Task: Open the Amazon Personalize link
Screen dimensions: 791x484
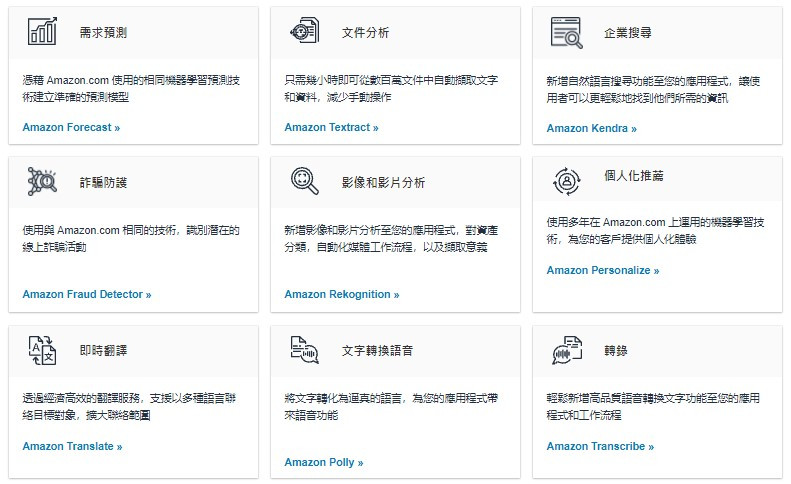Action: (603, 271)
